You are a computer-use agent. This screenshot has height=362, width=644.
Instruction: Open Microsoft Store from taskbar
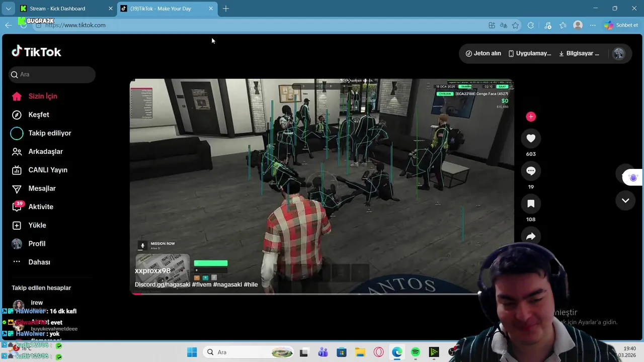click(341, 352)
